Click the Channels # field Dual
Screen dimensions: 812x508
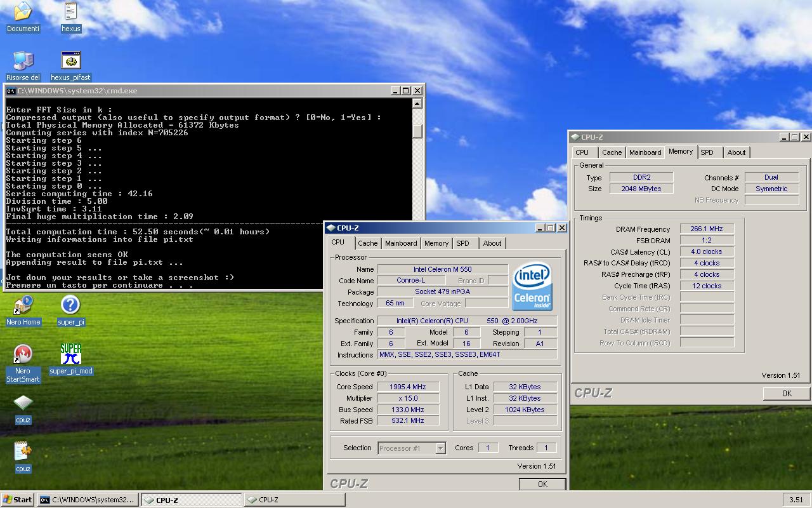click(771, 177)
